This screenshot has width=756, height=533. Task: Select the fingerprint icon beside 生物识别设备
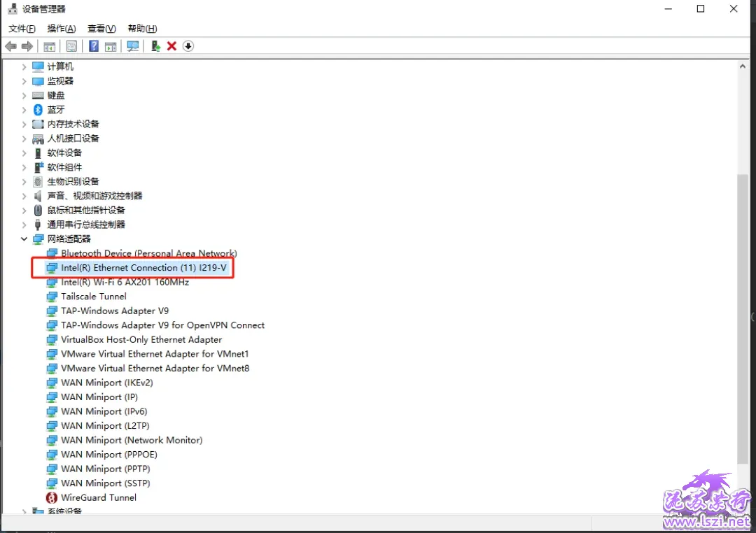coord(38,182)
